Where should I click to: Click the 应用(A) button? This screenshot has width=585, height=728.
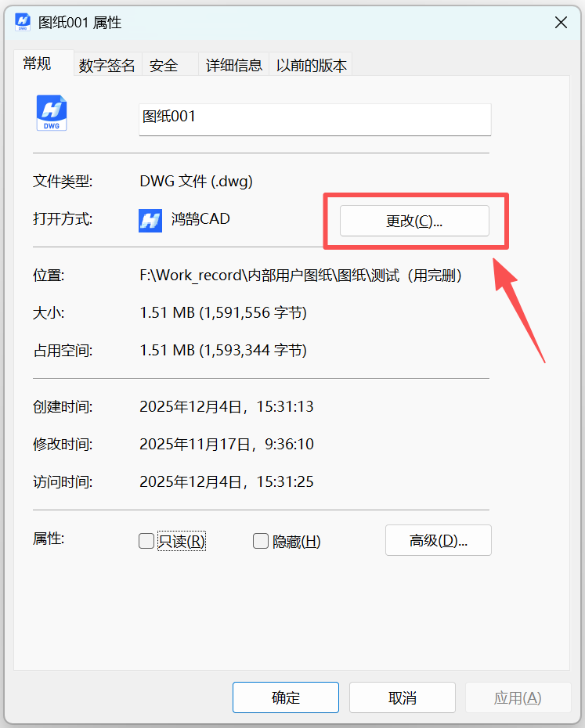tap(518, 697)
